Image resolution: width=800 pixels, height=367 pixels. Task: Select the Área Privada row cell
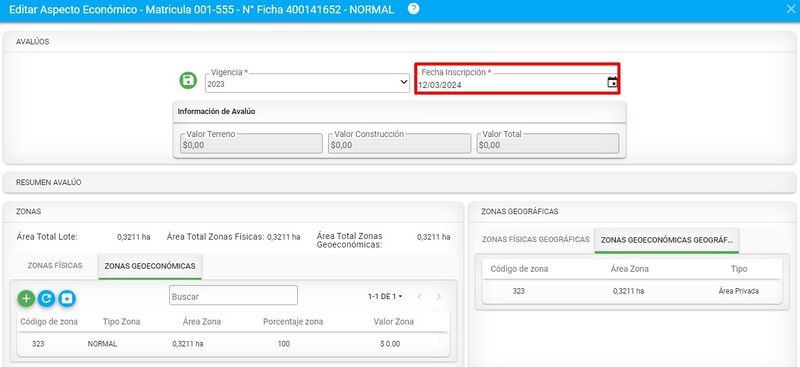click(x=738, y=291)
